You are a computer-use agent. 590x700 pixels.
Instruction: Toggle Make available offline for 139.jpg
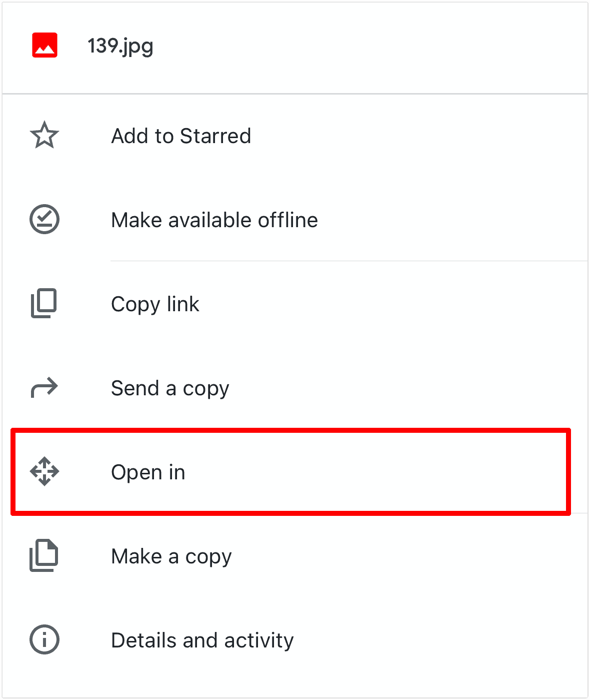(214, 219)
